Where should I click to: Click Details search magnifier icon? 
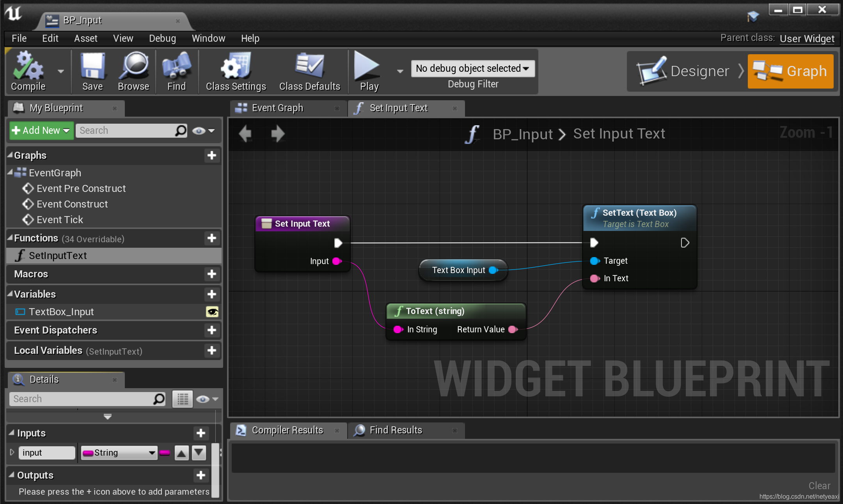[159, 399]
